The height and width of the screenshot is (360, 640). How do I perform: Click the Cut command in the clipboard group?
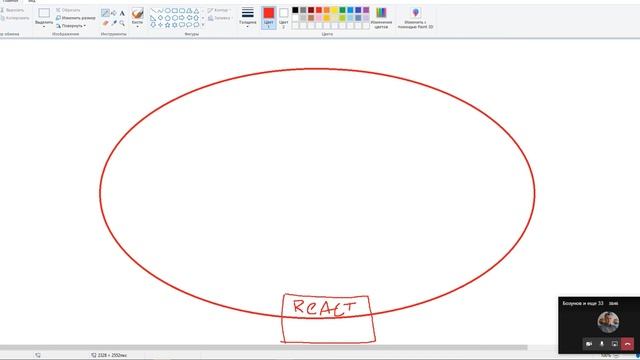point(13,10)
